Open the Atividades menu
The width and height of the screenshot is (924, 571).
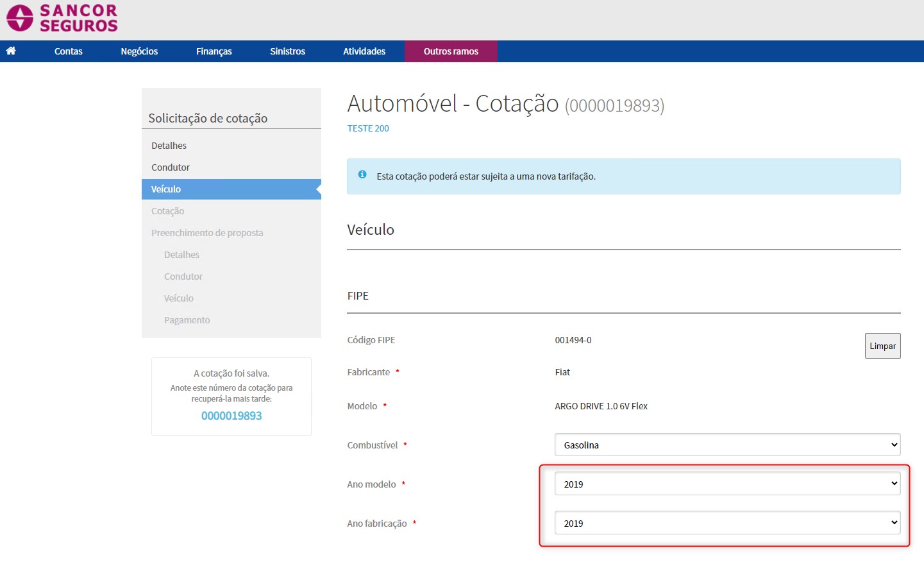click(x=364, y=51)
